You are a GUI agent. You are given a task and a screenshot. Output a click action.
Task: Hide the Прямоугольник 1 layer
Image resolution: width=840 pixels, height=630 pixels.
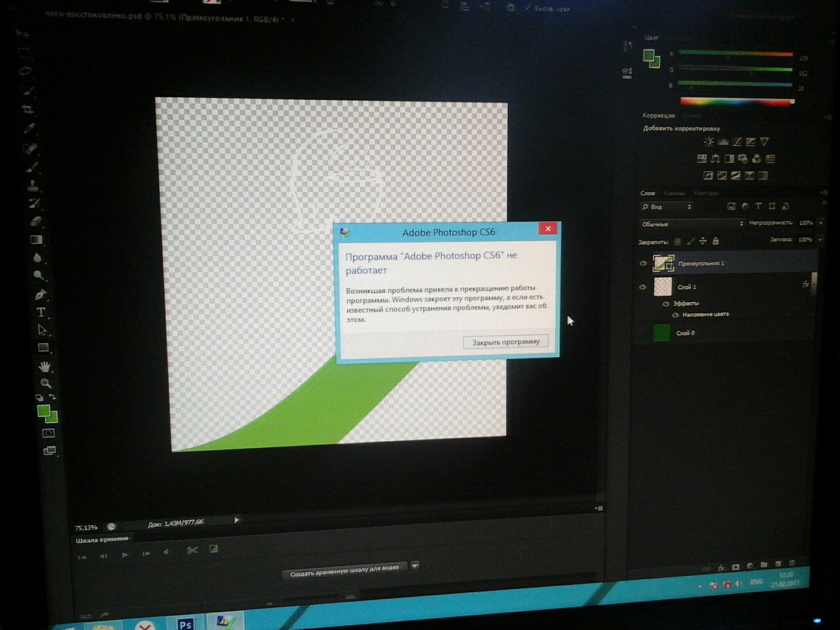pyautogui.click(x=643, y=264)
